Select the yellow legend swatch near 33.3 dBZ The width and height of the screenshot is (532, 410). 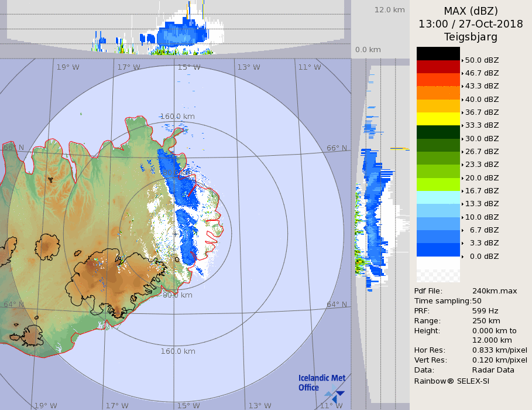point(438,119)
